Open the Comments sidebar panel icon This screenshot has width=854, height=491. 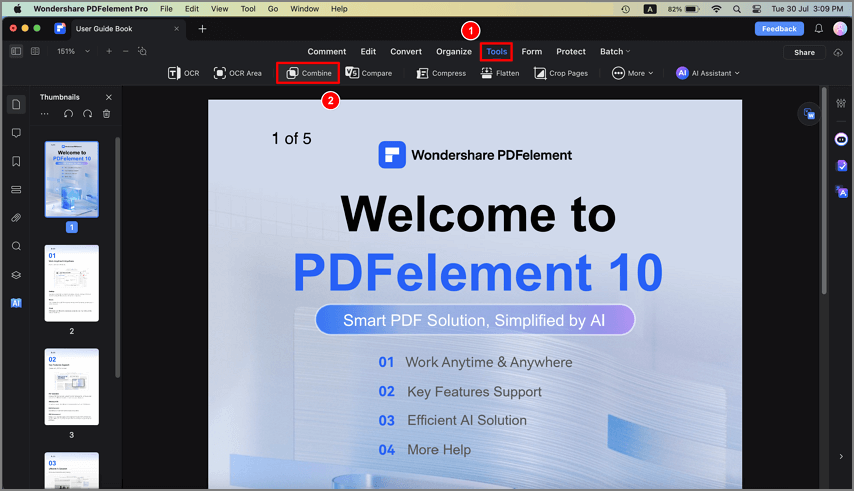click(16, 133)
